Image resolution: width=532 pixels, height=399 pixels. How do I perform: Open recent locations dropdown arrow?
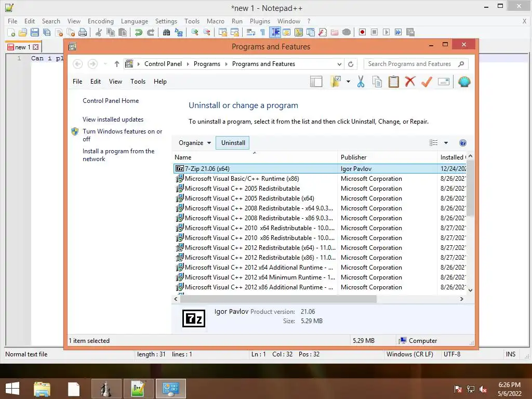coord(105,64)
